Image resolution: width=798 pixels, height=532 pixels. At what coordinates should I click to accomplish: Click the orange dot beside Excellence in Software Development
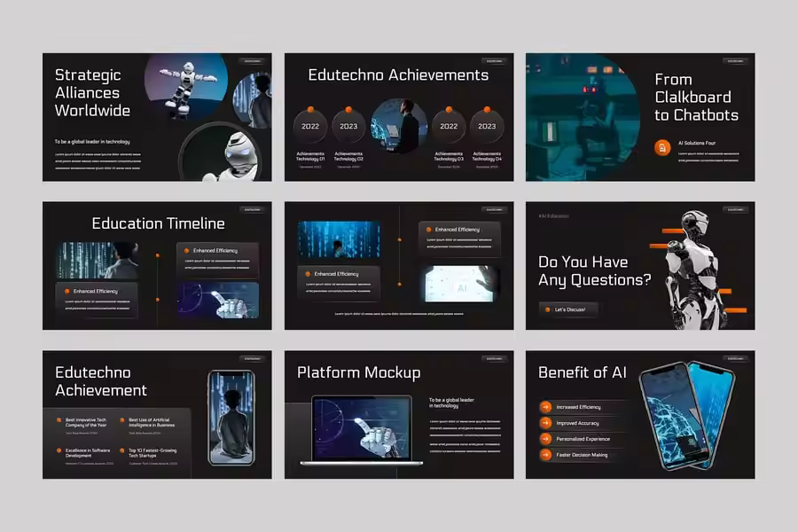pyautogui.click(x=59, y=450)
